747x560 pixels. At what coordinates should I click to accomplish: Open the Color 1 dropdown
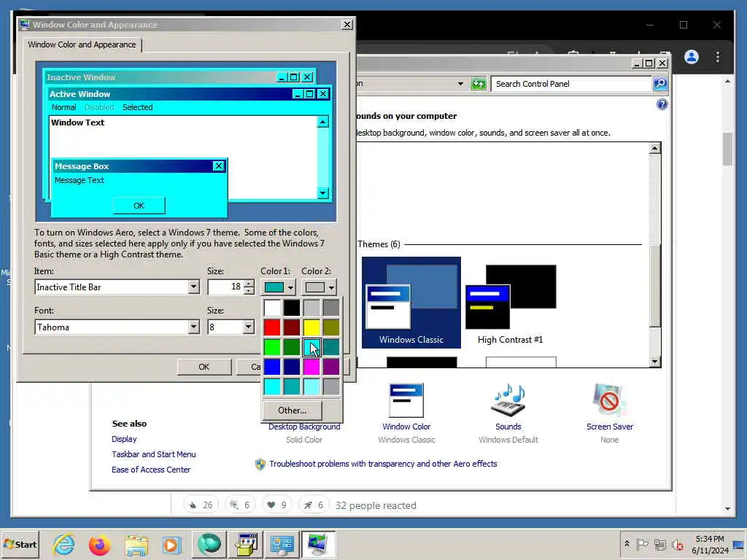(278, 287)
